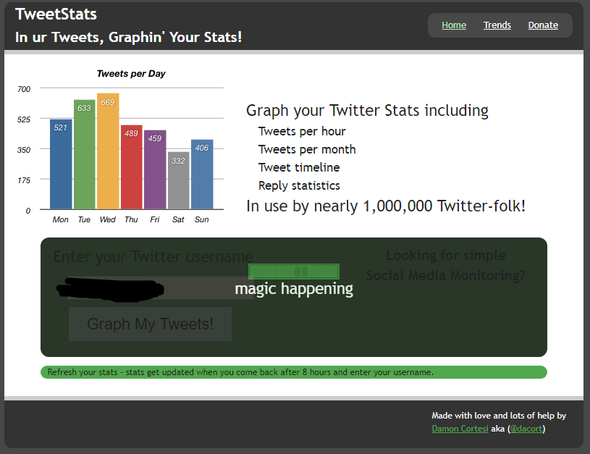Image resolution: width=590 pixels, height=454 pixels.
Task: Click the Tweets per Day chart title
Action: coord(131,73)
